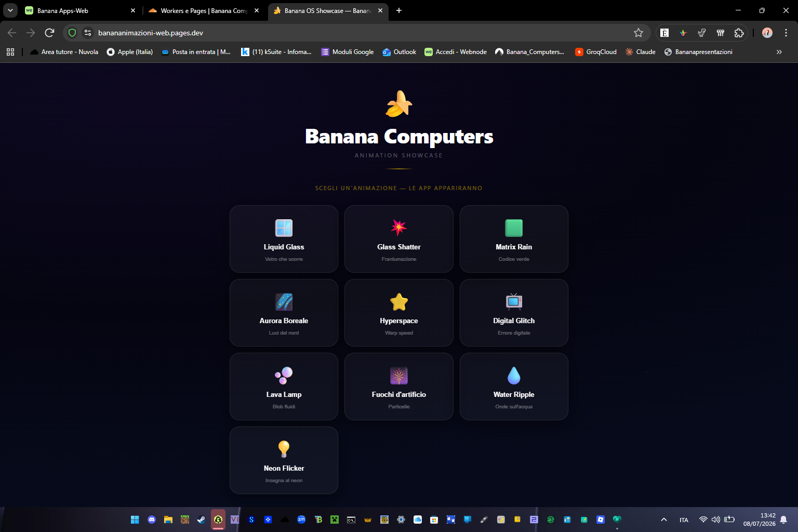The height and width of the screenshot is (532, 798).
Task: Open the Claude bookmark
Action: [x=640, y=52]
